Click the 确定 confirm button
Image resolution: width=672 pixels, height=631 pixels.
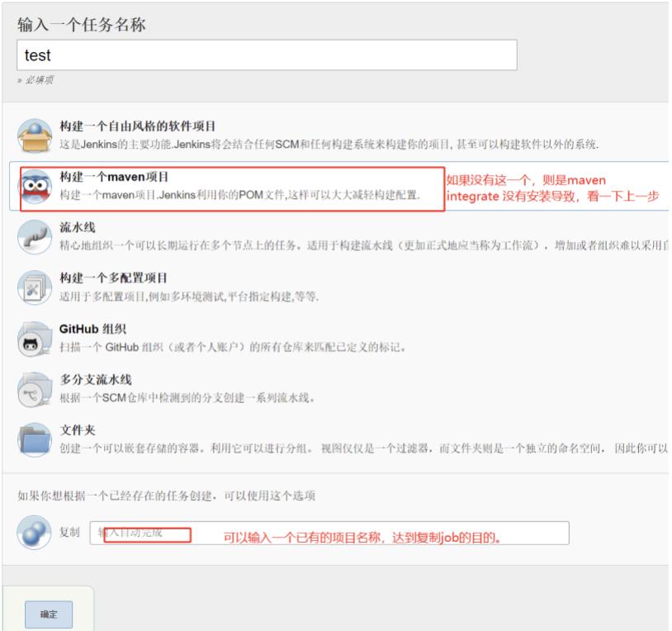click(x=49, y=614)
